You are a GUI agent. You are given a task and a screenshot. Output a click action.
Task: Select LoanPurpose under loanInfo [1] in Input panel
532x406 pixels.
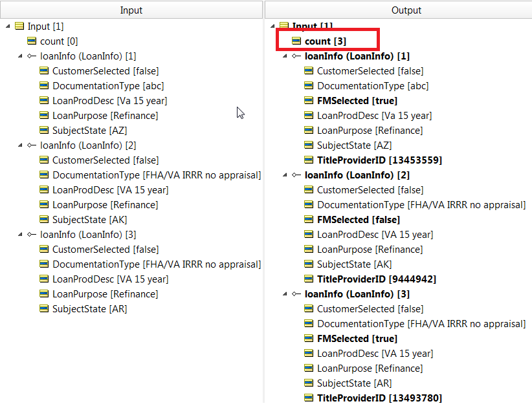[105, 116]
